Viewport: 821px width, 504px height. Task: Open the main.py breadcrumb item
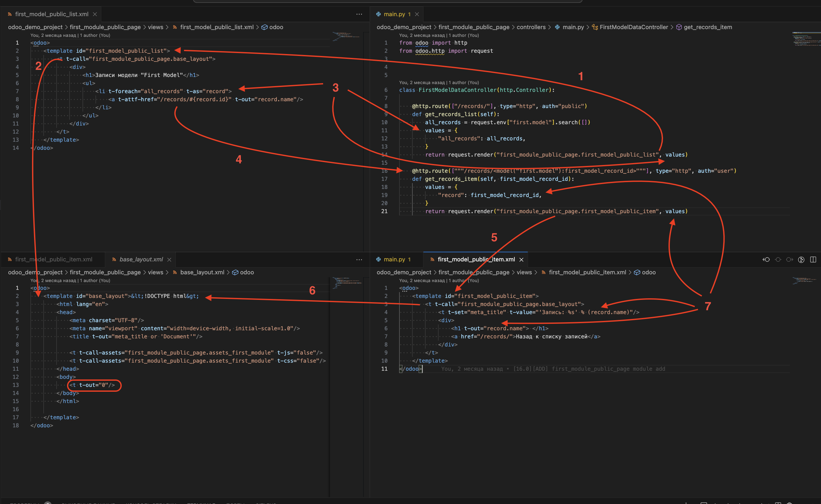pyautogui.click(x=573, y=27)
